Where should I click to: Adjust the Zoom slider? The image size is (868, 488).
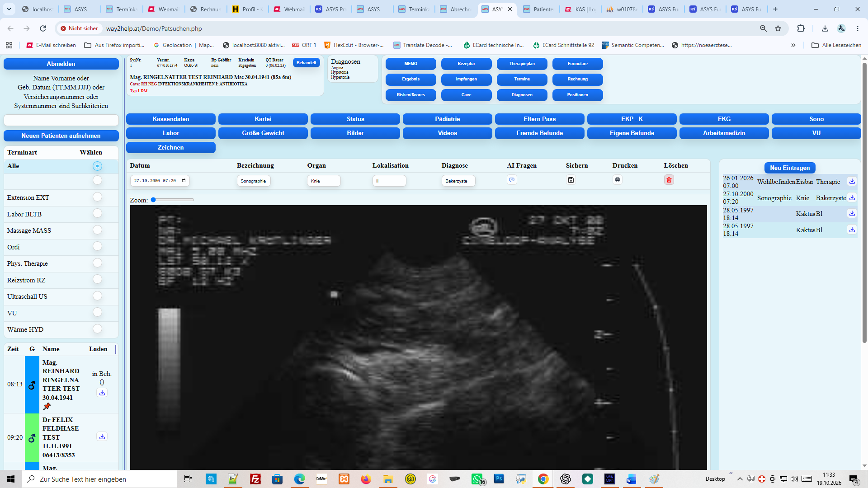(x=173, y=200)
